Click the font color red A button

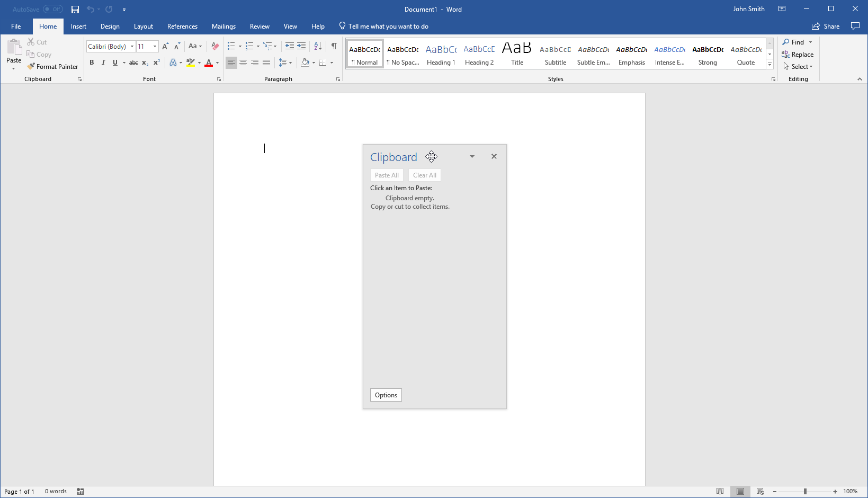(x=209, y=63)
